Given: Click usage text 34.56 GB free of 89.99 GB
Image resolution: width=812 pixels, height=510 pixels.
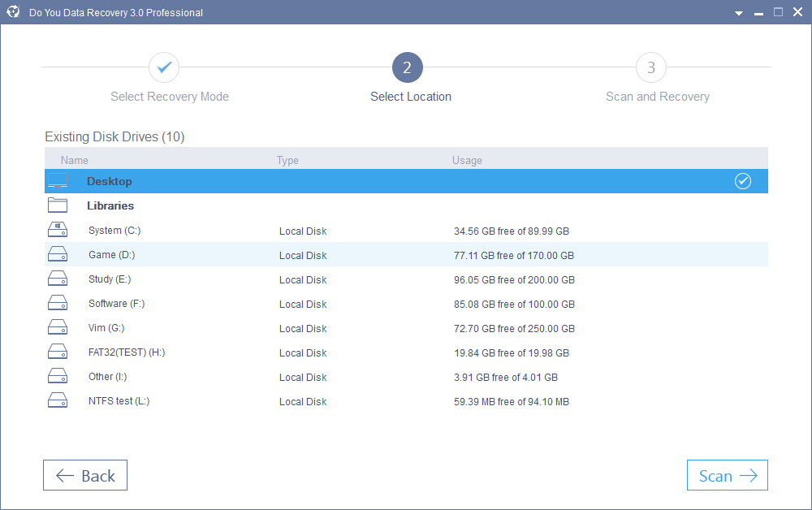Looking at the screenshot, I should (511, 231).
